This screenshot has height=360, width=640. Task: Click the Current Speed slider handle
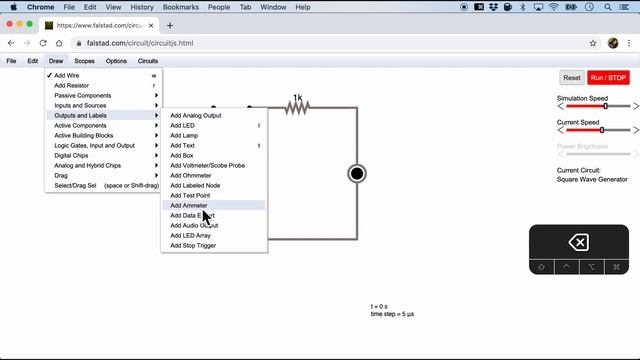click(602, 130)
